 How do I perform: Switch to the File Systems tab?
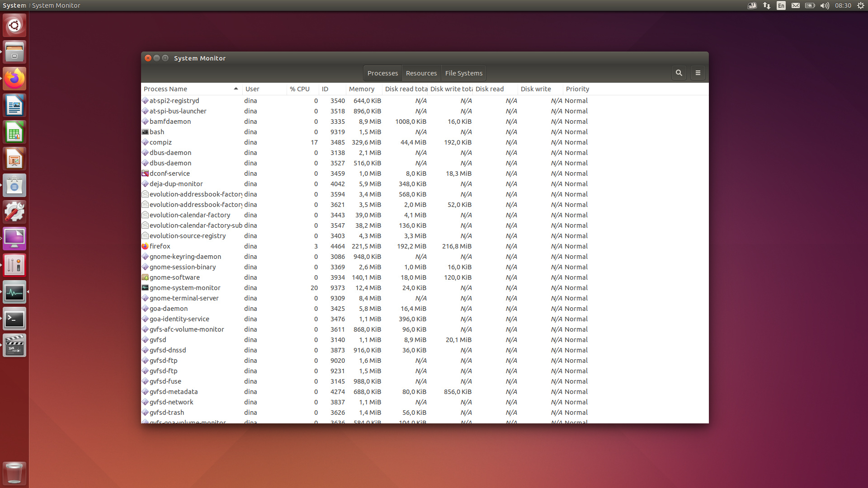pyautogui.click(x=463, y=73)
